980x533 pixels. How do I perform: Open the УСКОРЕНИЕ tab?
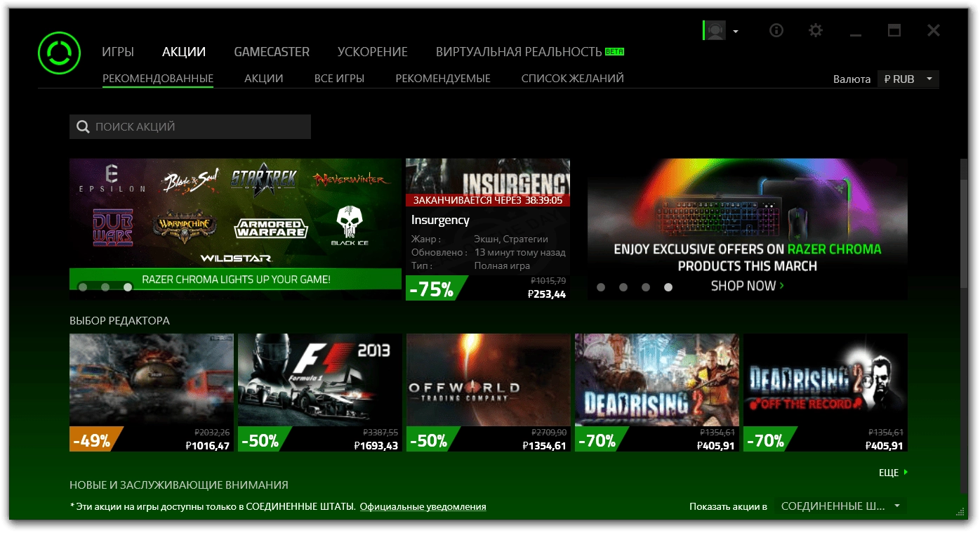pyautogui.click(x=373, y=52)
